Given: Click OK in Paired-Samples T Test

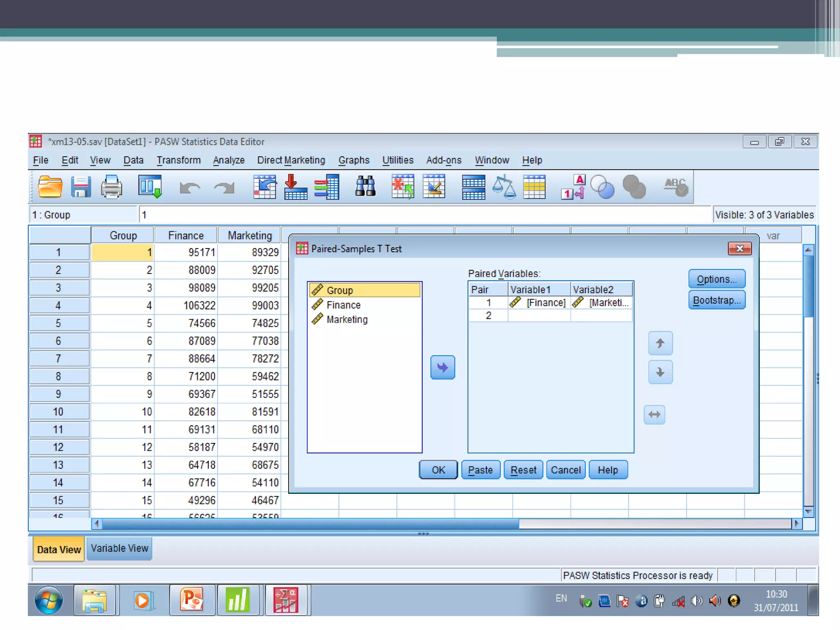Looking at the screenshot, I should pos(438,470).
